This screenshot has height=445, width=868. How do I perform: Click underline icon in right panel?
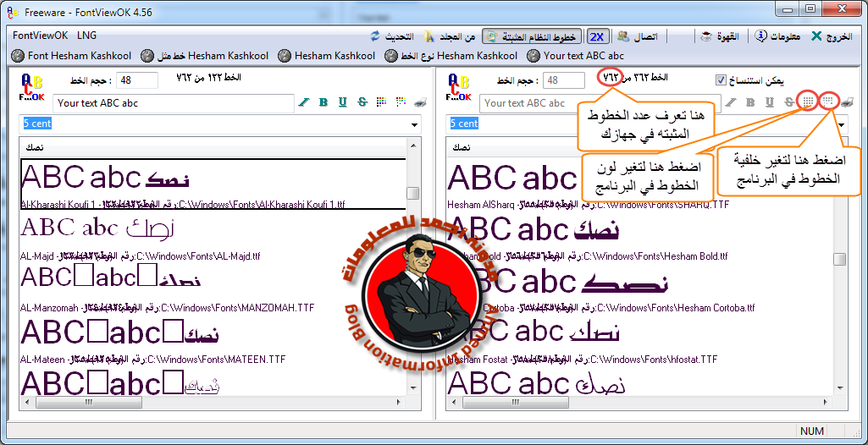tap(770, 102)
